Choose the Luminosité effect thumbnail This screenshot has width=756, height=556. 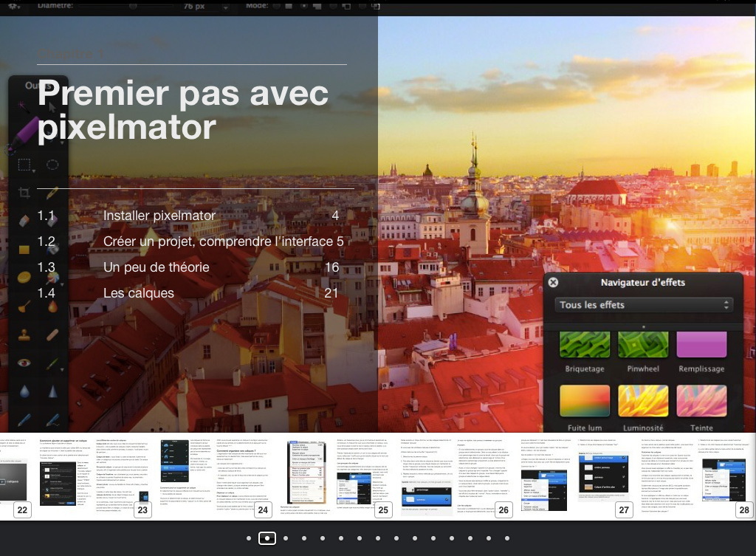pos(643,401)
